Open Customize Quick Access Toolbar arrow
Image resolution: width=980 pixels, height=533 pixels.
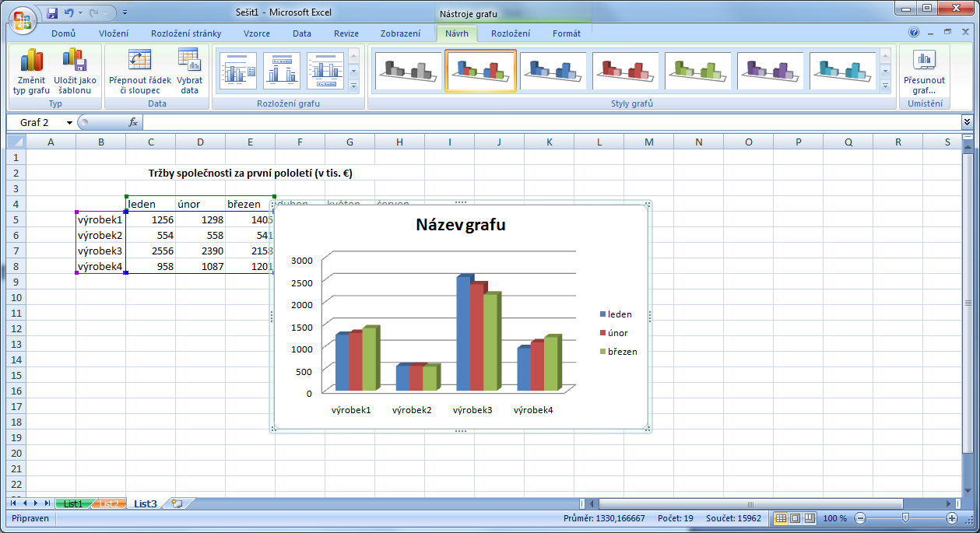(x=125, y=13)
